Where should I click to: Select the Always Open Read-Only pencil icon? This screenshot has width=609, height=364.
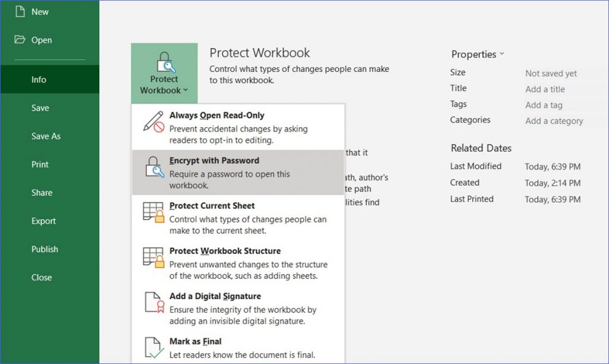[155, 121]
